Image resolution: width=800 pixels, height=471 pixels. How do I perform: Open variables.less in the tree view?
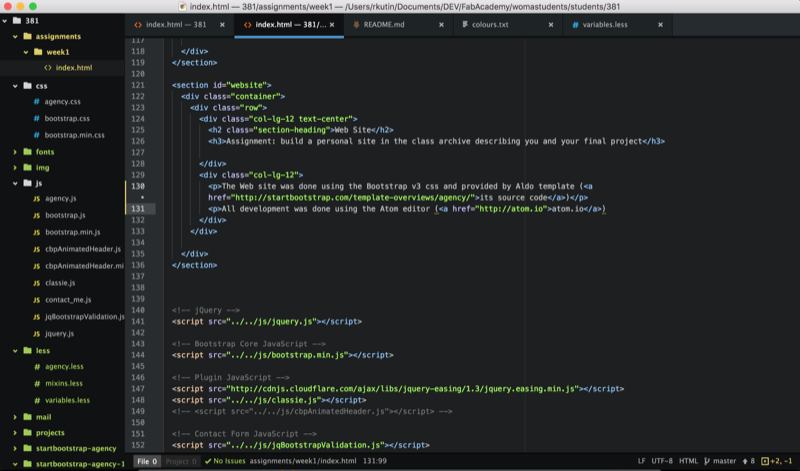[67, 401]
